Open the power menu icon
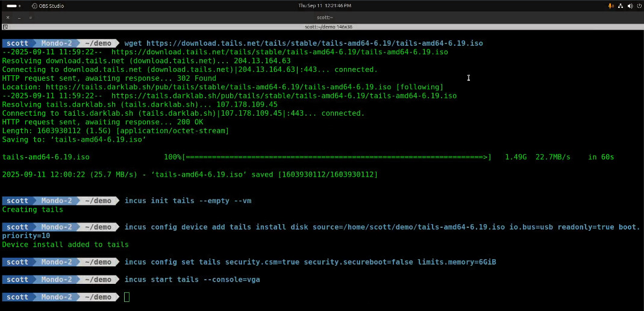The image size is (644, 311). 638,6
